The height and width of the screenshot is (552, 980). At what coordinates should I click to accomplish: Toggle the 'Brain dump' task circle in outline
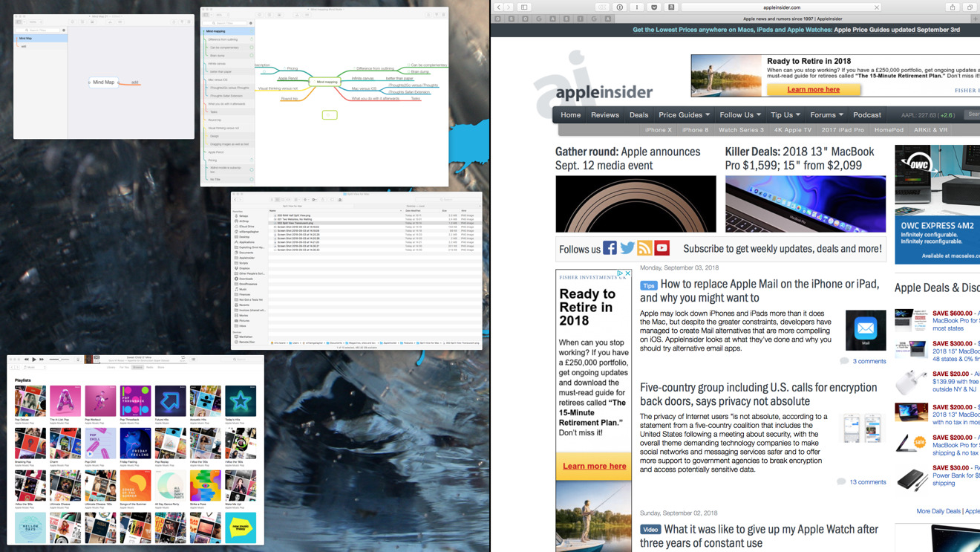pos(251,56)
